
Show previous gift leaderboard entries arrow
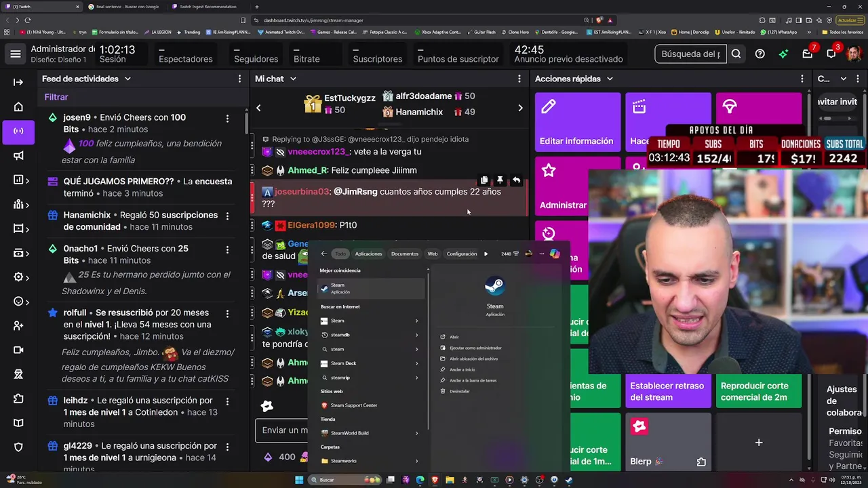258,108
